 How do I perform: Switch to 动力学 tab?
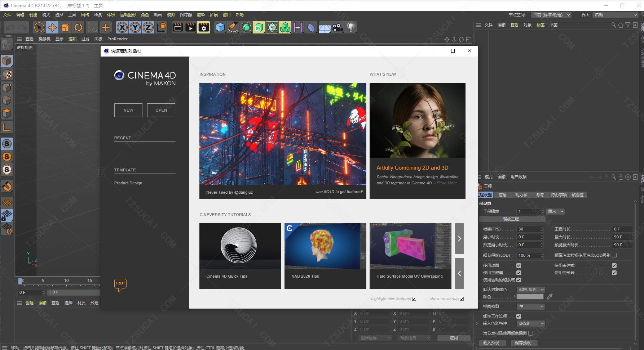521,195
